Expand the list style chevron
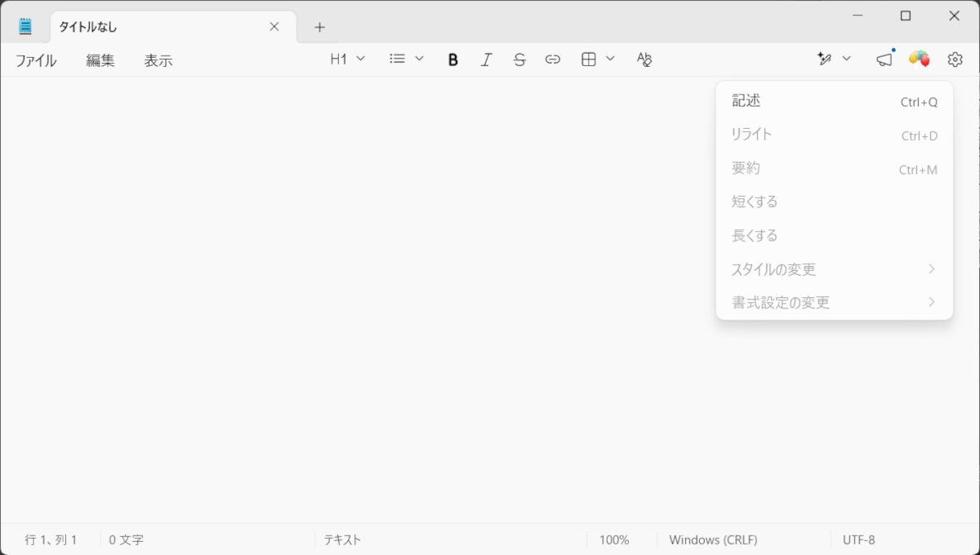 (x=420, y=59)
